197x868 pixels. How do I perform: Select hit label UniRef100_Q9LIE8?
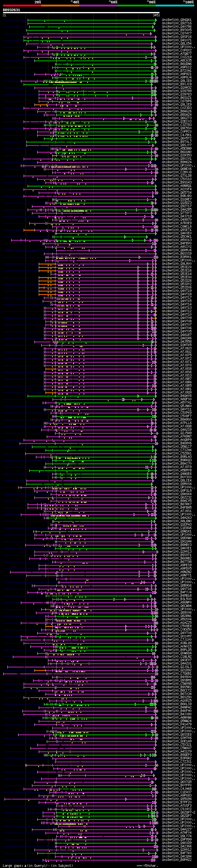pos(177,81)
